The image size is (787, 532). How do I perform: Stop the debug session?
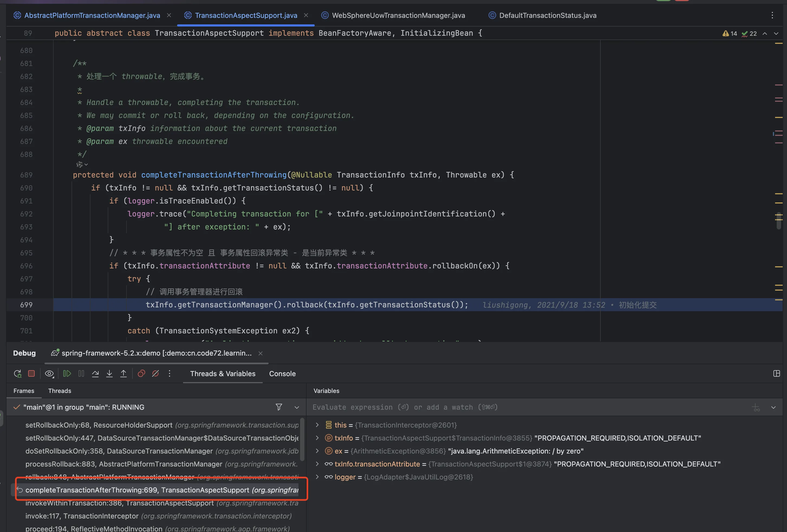(x=31, y=374)
